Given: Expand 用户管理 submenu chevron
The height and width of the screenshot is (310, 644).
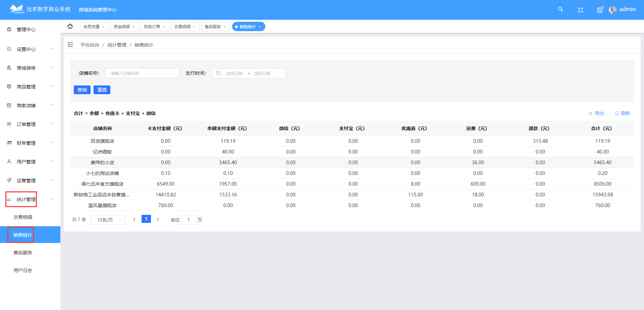Looking at the screenshot, I should pyautogui.click(x=52, y=161).
